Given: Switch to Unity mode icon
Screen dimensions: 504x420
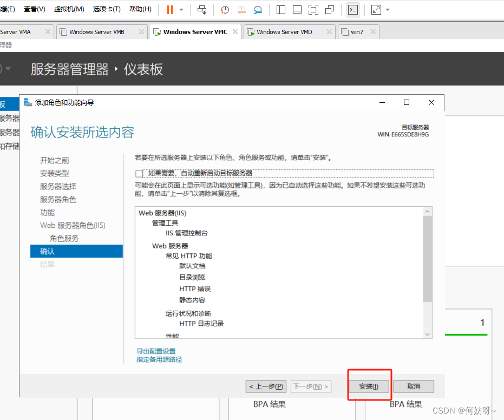Looking at the screenshot, I should (x=330, y=10).
